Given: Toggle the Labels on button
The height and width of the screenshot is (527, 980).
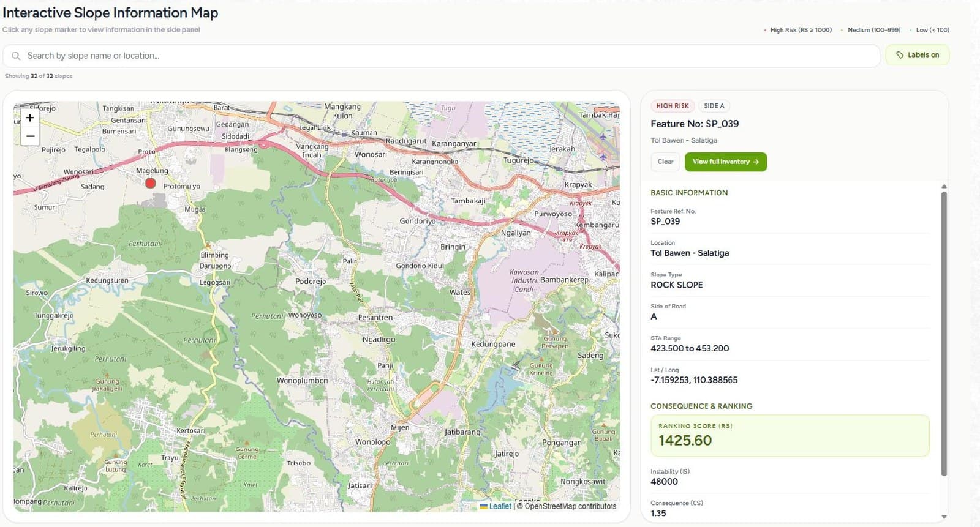Looking at the screenshot, I should (918, 55).
